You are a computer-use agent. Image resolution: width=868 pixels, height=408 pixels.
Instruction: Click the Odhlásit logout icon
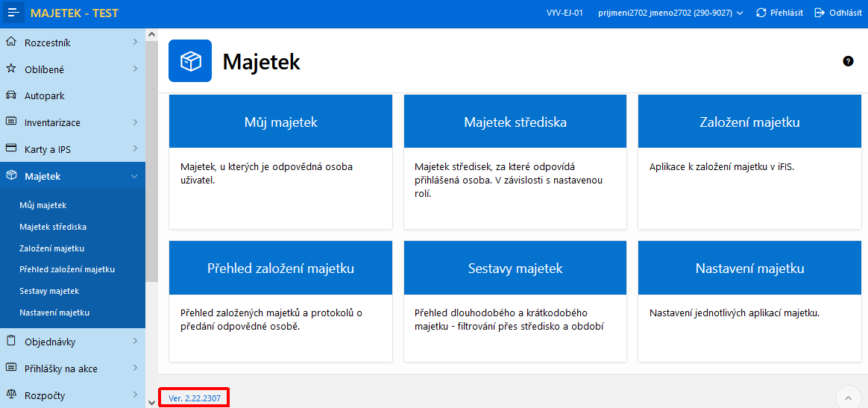tap(820, 13)
